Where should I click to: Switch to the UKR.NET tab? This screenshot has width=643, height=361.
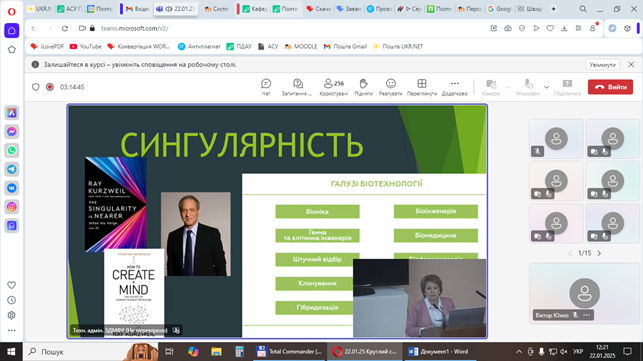click(x=39, y=9)
